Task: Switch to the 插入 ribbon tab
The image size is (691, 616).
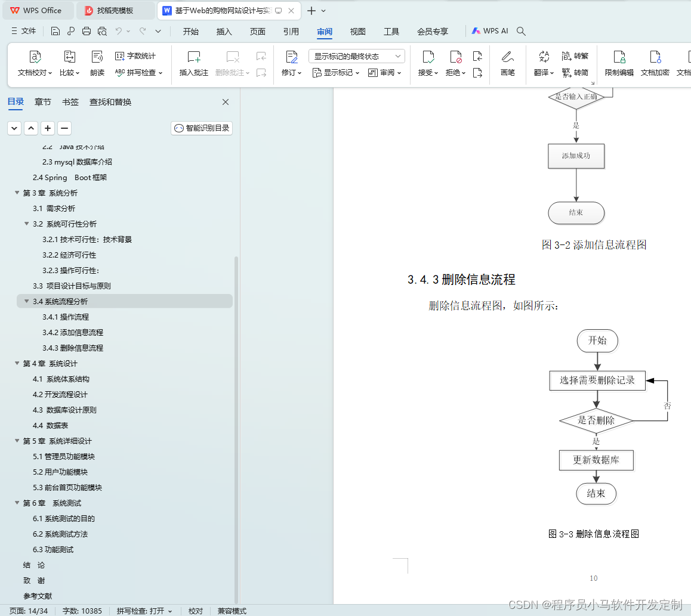Action: coord(224,31)
